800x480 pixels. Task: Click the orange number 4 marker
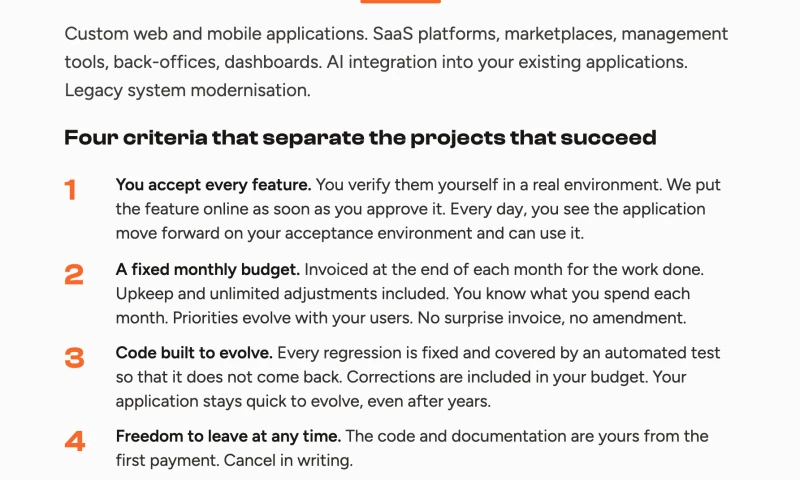pyautogui.click(x=74, y=441)
